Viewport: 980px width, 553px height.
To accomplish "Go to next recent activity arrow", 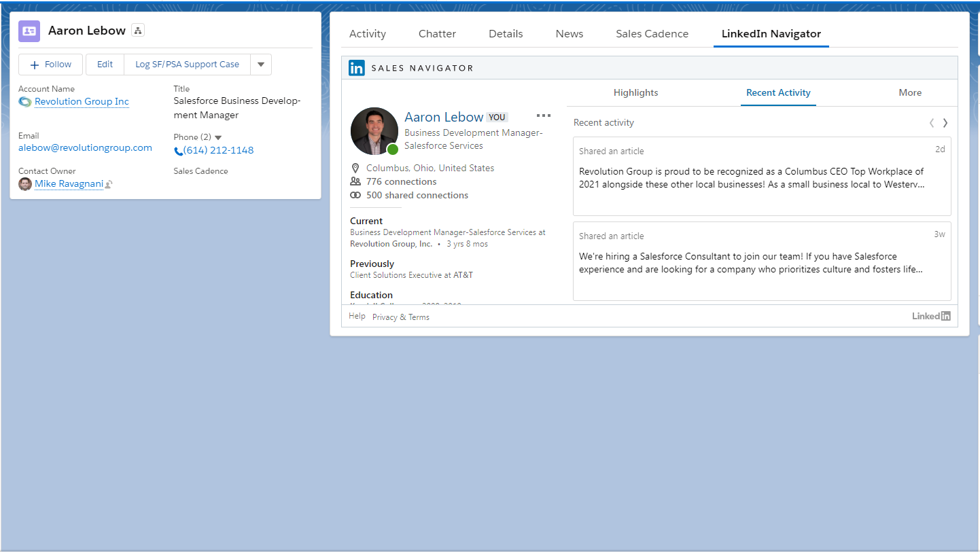I will click(945, 123).
